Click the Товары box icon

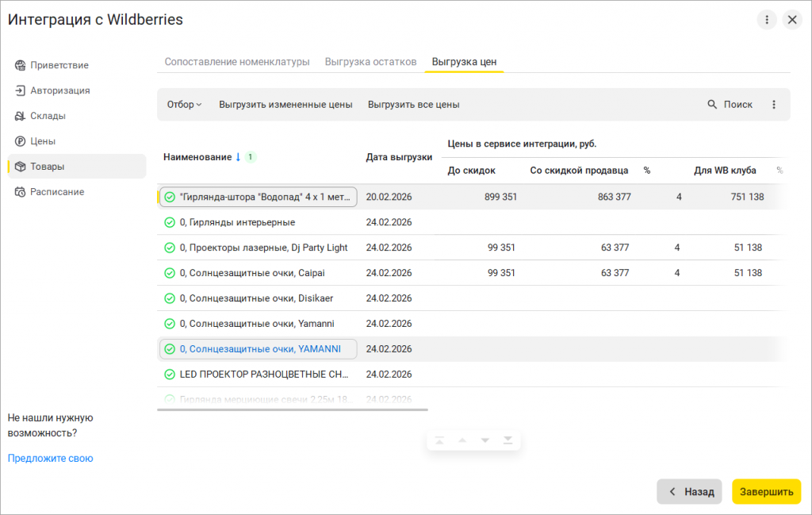[x=20, y=167]
